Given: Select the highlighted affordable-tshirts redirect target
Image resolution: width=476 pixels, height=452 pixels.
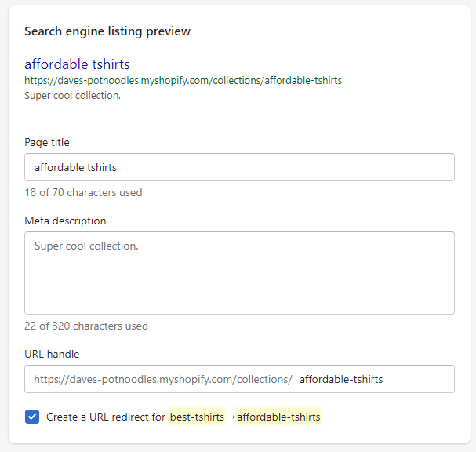Looking at the screenshot, I should pos(278,417).
